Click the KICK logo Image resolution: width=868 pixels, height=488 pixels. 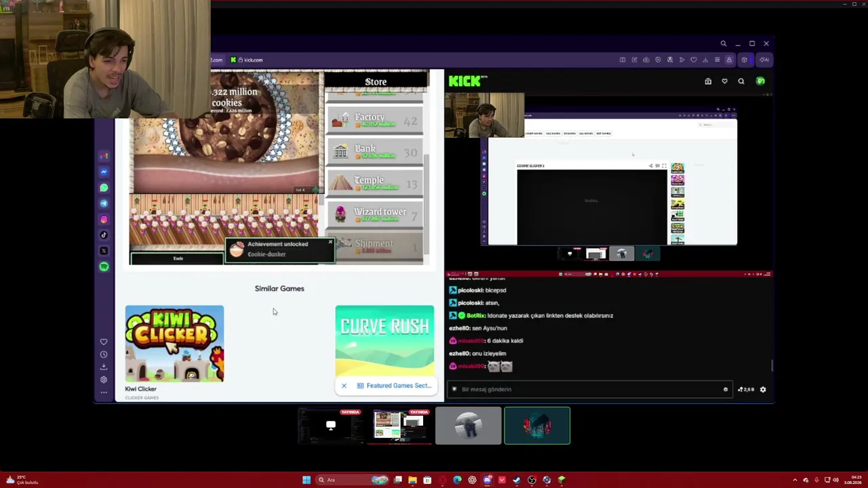[468, 81]
